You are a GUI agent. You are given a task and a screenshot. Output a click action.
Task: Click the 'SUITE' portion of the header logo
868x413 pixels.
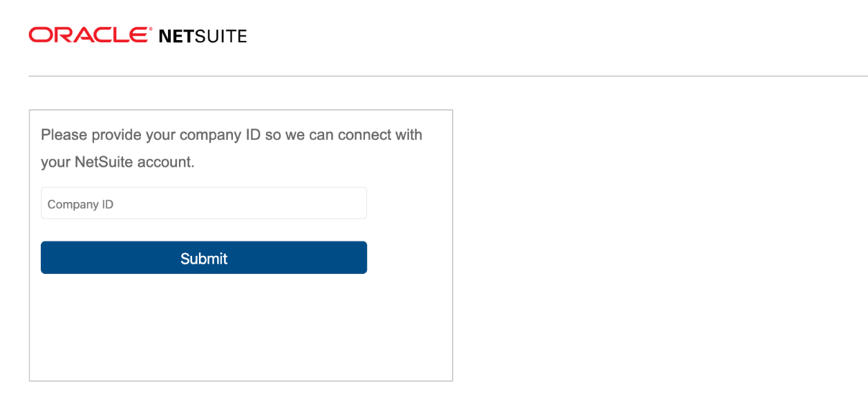tap(221, 37)
